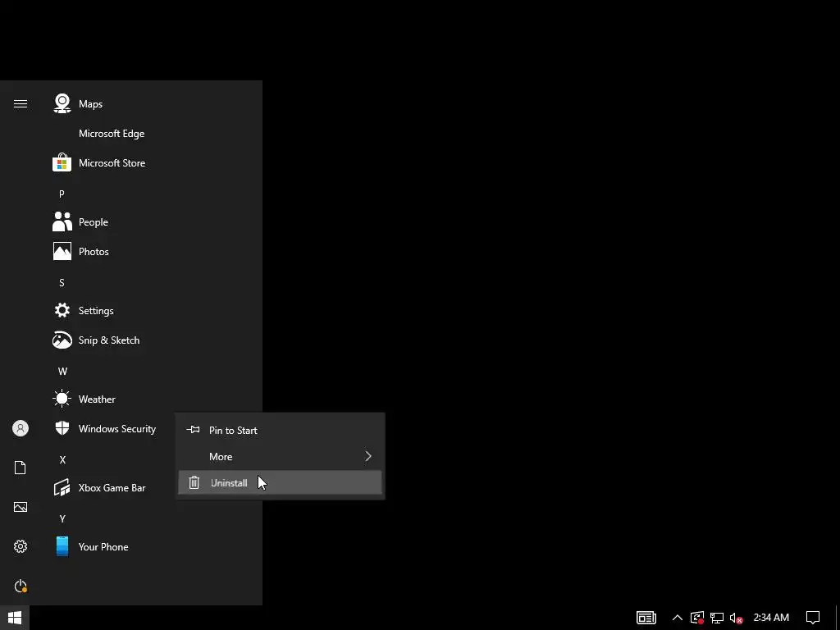Open Documents icon in Start sidebar
Screen dimensions: 840x630
(x=21, y=468)
